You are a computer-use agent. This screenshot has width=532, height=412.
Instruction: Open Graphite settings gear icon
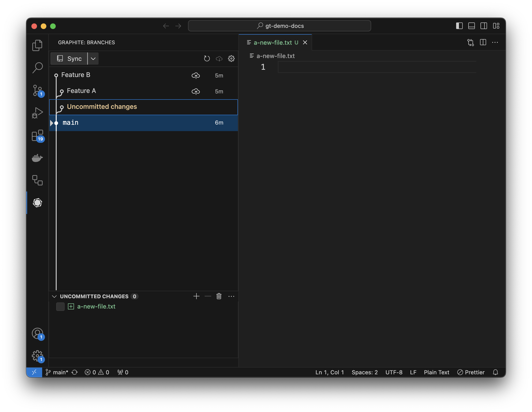point(231,59)
